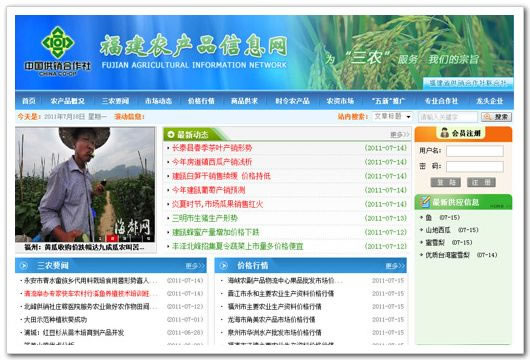Click the 登陆 login button
Viewport: 530px width, 360px height.
click(445, 183)
